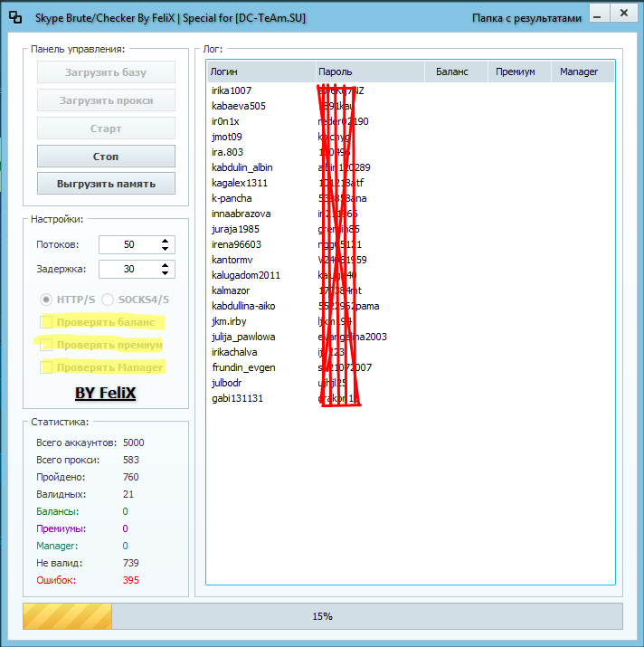
Task: Toggle the Проверять премиум checkbox
Action: [x=47, y=345]
